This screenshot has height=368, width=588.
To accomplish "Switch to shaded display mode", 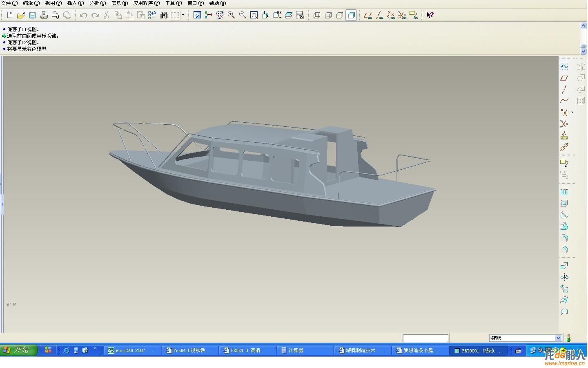I will [x=351, y=15].
